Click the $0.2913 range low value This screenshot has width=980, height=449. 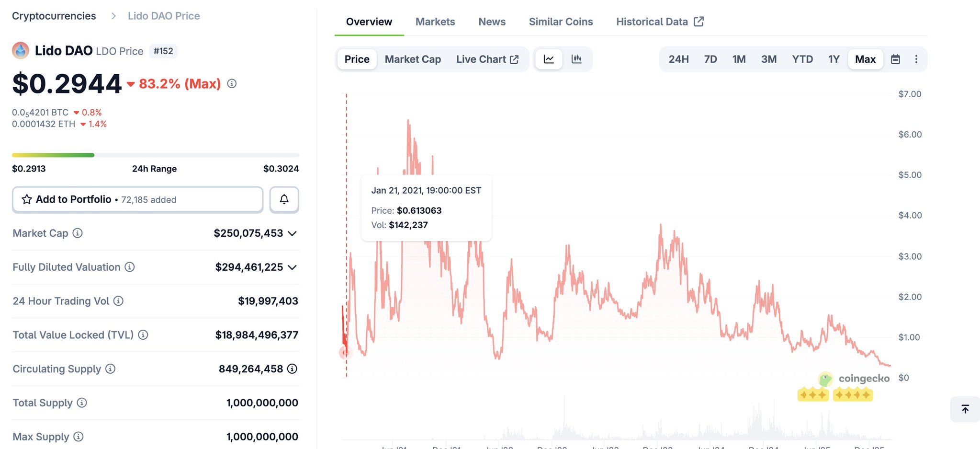pos(29,169)
